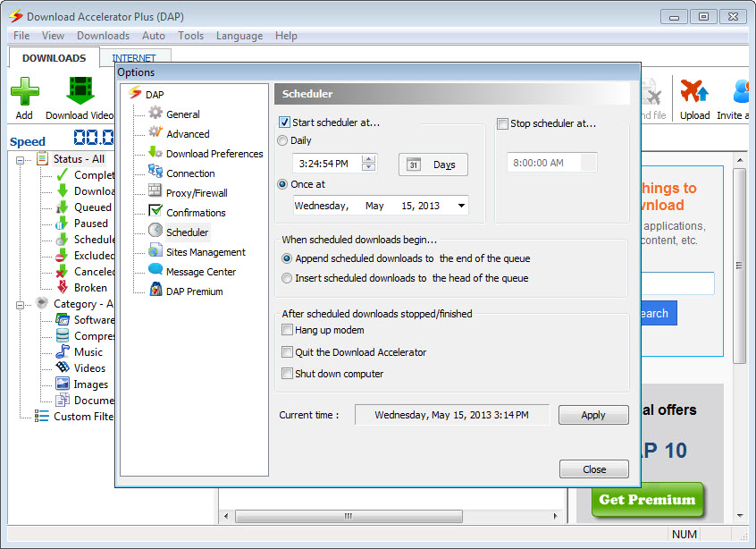Click the Sites Management globe icon

click(x=155, y=250)
